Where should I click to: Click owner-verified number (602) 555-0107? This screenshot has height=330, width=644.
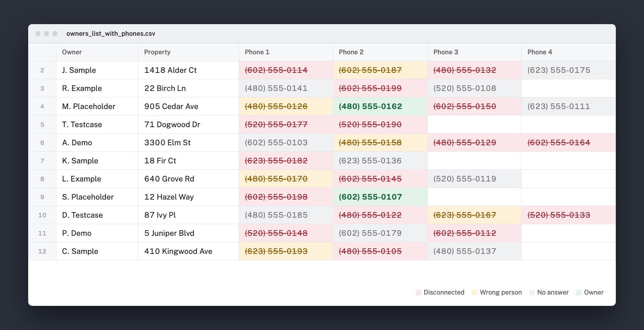(x=380, y=197)
